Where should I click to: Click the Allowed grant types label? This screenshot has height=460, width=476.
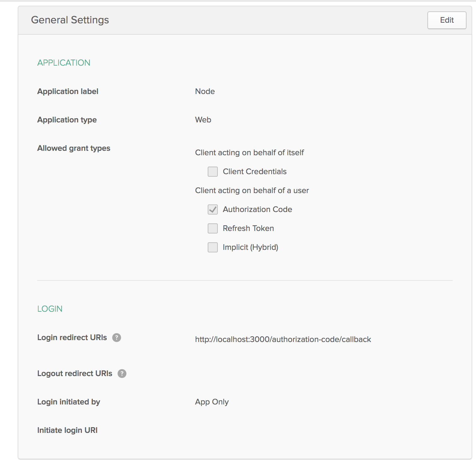click(x=74, y=148)
